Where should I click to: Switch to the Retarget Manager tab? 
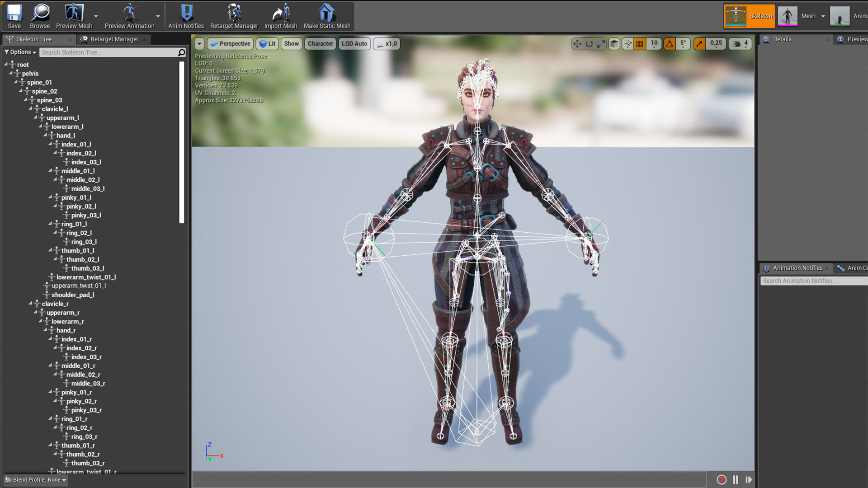click(114, 39)
